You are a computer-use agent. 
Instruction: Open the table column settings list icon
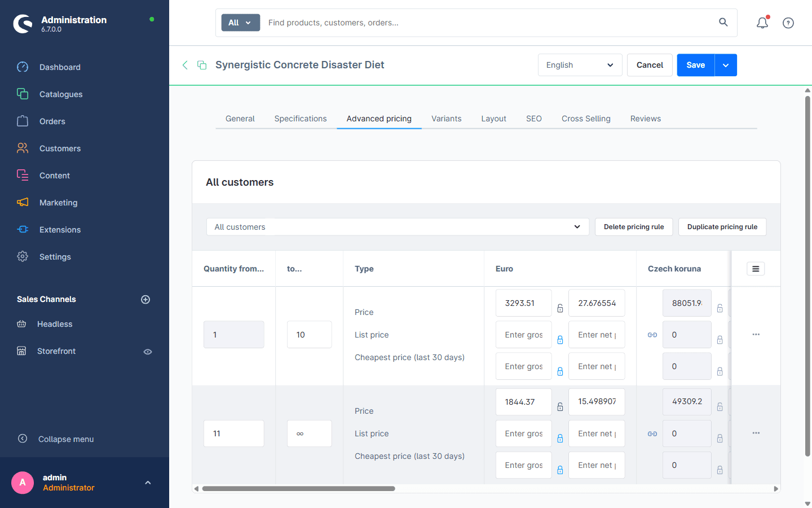(756, 269)
